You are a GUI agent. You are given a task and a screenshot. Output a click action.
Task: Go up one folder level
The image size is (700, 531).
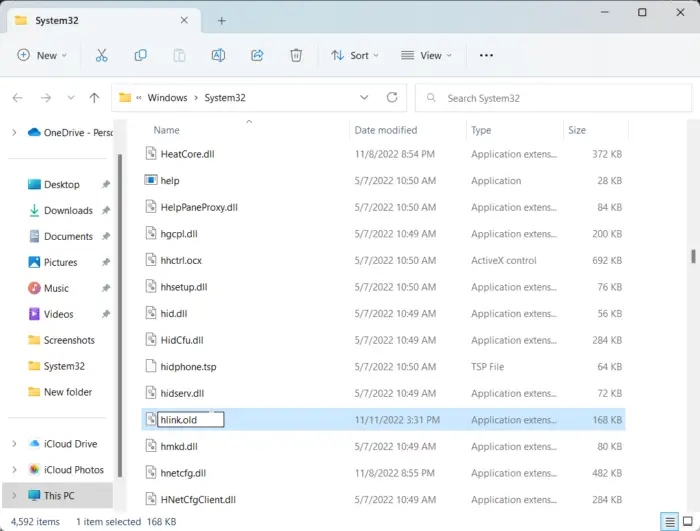[94, 98]
